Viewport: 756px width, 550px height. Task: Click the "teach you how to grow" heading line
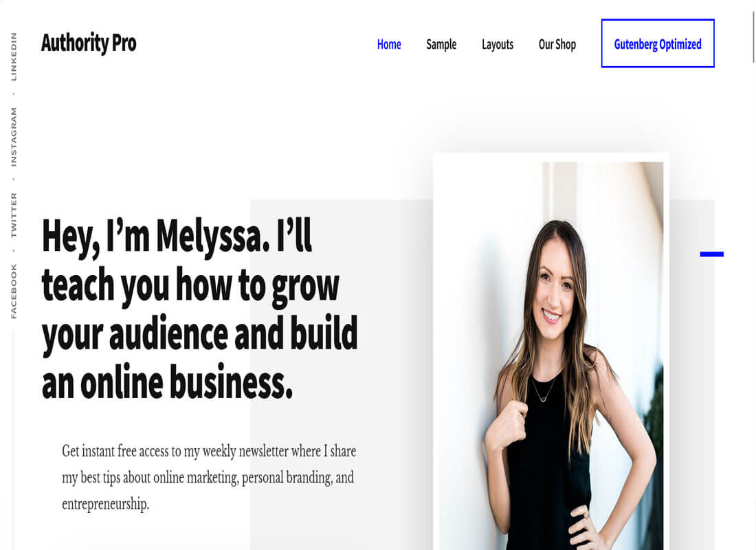click(190, 286)
